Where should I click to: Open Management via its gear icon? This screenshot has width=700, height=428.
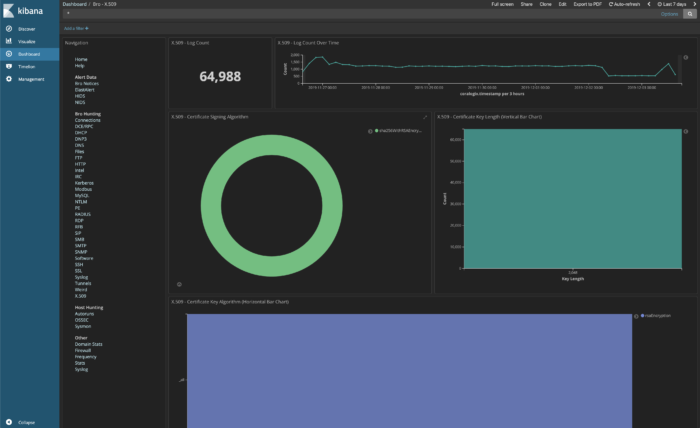pos(8,79)
